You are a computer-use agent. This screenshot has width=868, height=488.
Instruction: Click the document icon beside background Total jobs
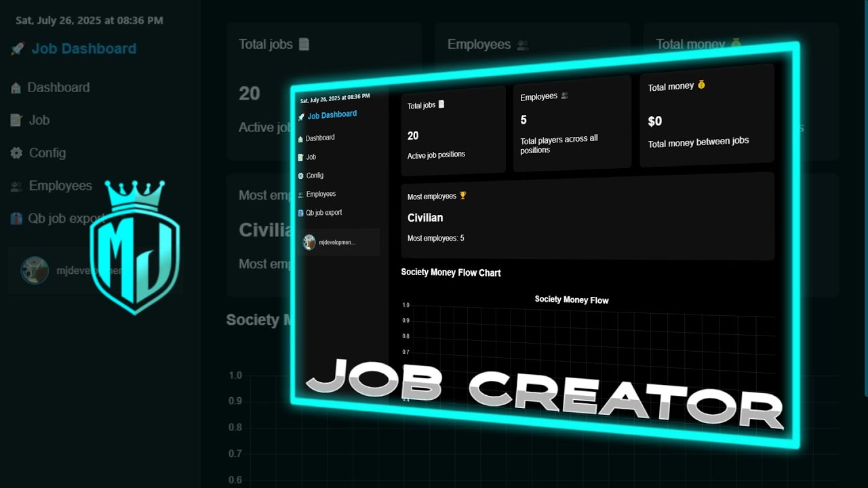click(304, 44)
